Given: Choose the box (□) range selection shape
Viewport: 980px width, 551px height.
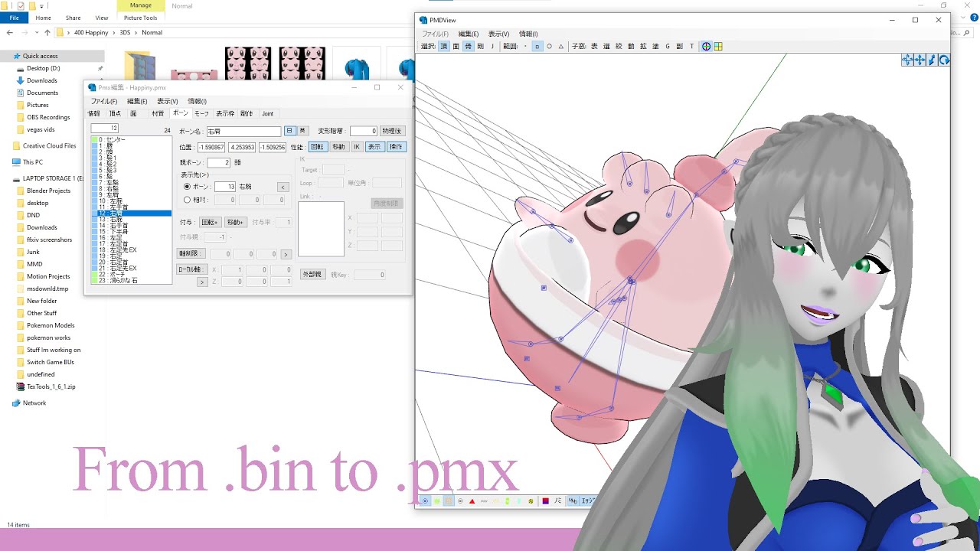Looking at the screenshot, I should click(537, 46).
